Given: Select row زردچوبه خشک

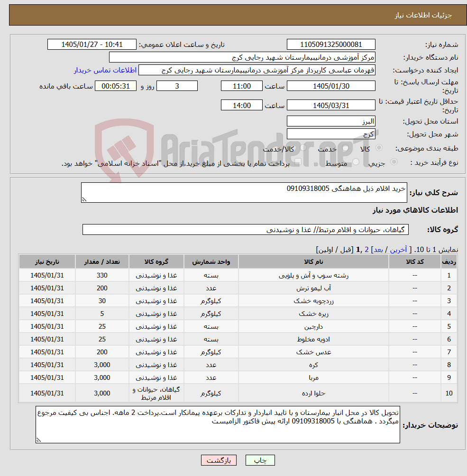Looking at the screenshot, I should [x=238, y=301].
